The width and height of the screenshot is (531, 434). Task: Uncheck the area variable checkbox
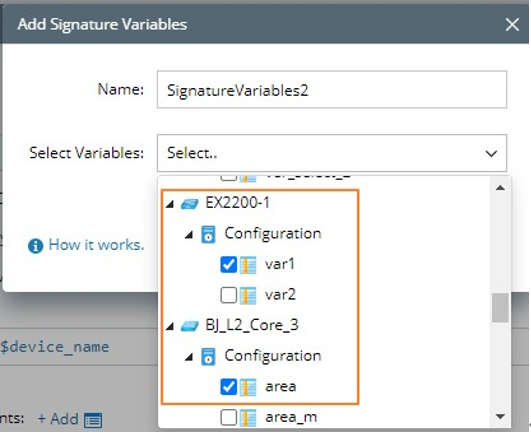pos(229,387)
